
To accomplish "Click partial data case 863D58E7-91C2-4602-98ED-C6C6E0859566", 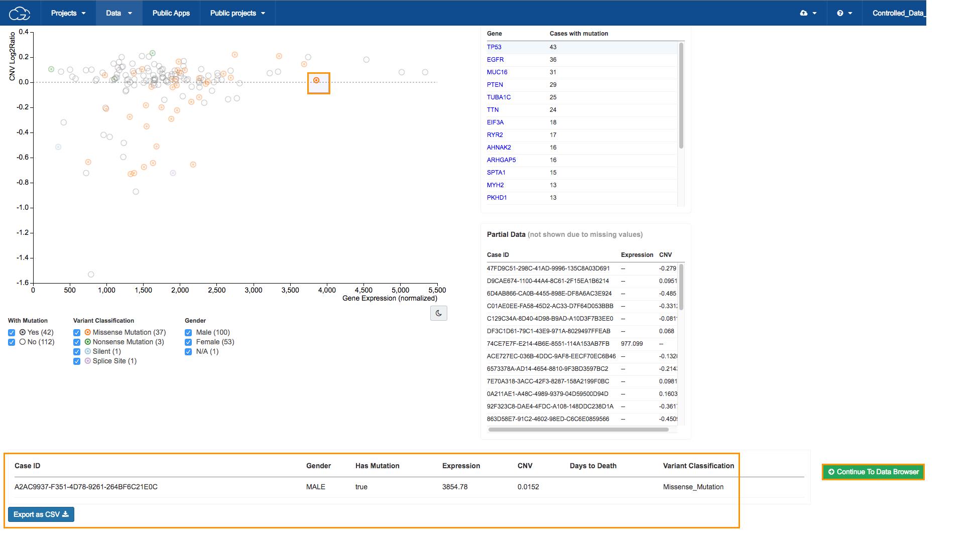I will coord(548,419).
